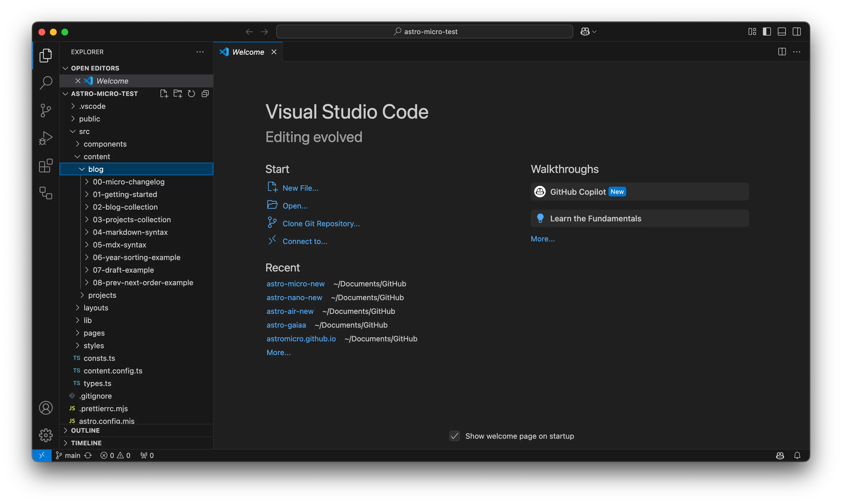Refresh the explorer file tree

191,93
